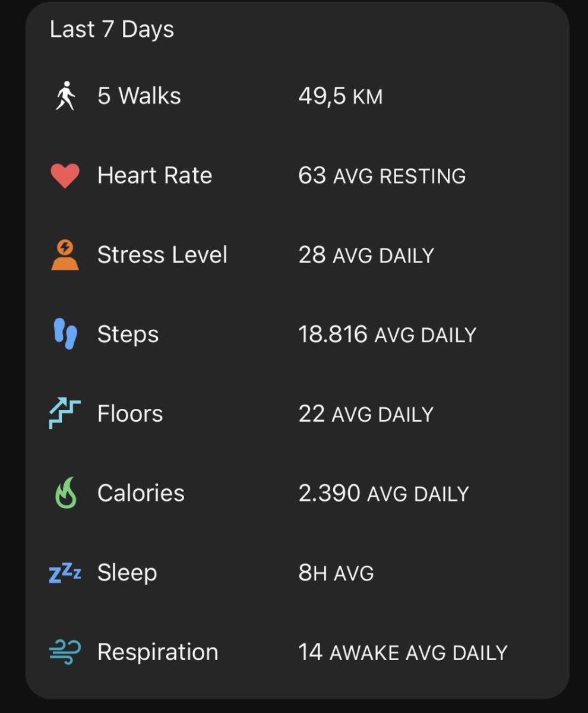Tap the red heart icon
This screenshot has width=588, height=713.
[x=65, y=176]
